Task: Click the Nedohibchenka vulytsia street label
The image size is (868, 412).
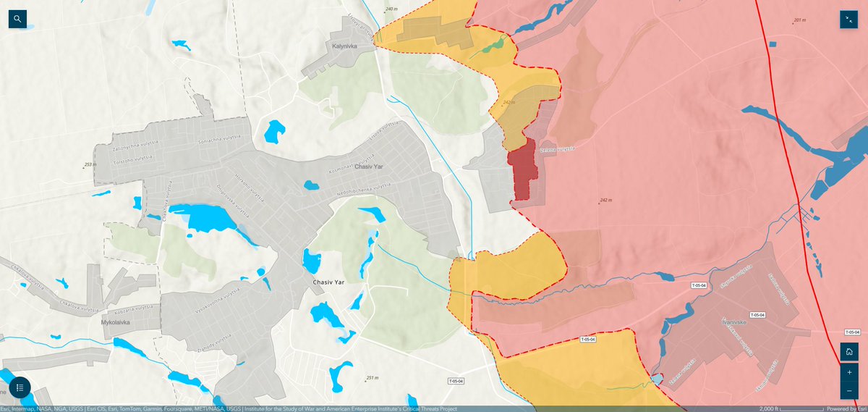Action: tap(364, 190)
